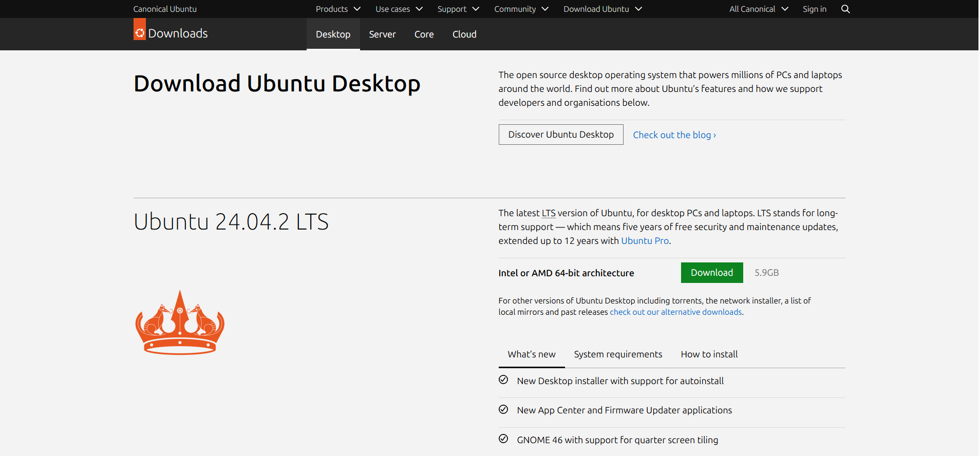This screenshot has height=456, width=980.
Task: Click New App Center and Firmware Updater text
Action: pos(625,410)
